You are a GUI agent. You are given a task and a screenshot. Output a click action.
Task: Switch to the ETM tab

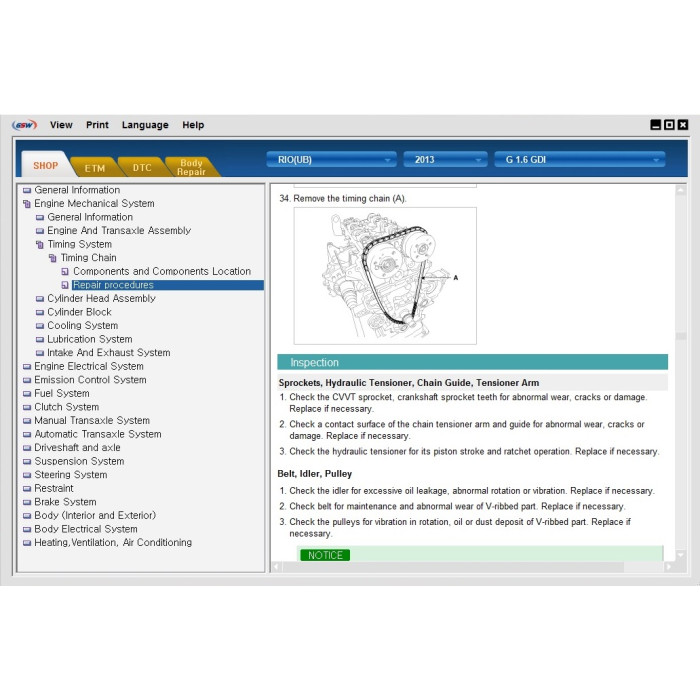pos(95,168)
